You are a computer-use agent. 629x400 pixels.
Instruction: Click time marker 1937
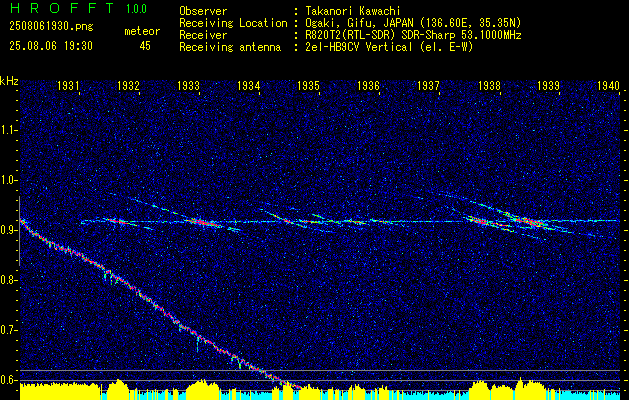428,85
